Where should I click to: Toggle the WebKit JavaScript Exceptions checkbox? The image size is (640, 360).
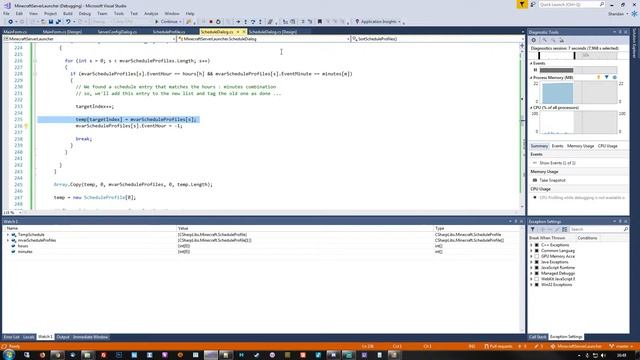pyautogui.click(x=537, y=279)
